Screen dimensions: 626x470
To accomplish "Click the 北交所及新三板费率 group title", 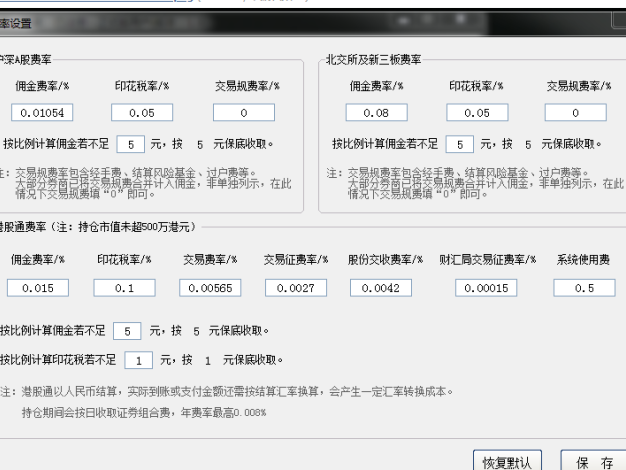I will point(373,60).
